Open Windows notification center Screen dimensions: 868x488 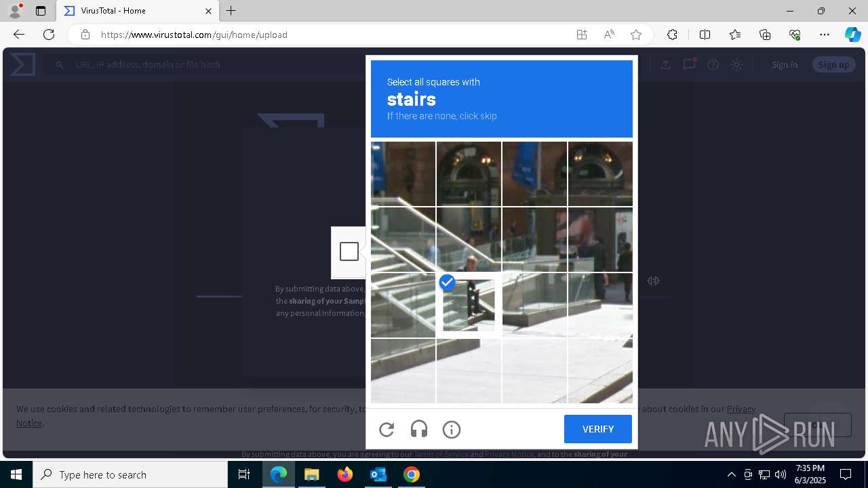(846, 474)
